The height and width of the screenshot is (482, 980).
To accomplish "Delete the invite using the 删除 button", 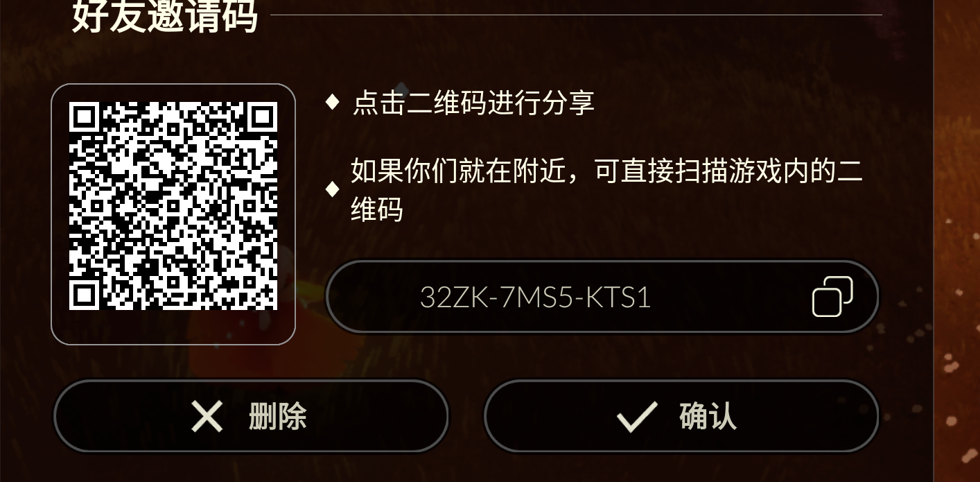I will tap(251, 416).
